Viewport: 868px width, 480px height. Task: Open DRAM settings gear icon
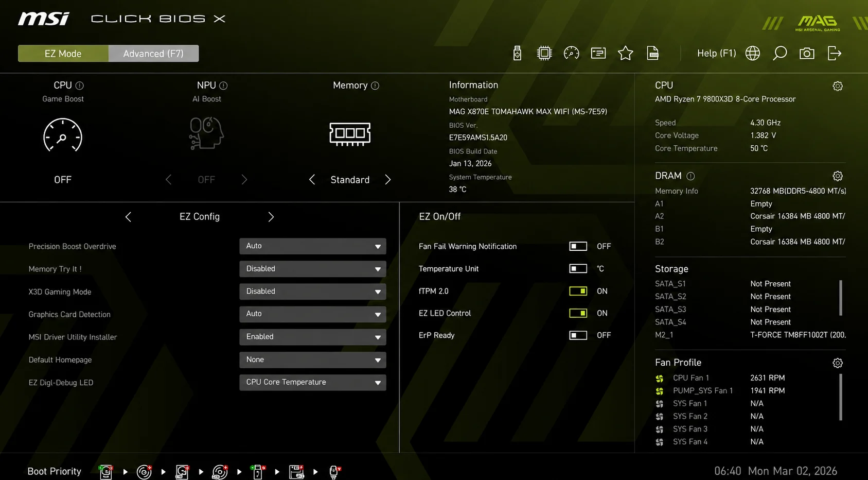[838, 176]
